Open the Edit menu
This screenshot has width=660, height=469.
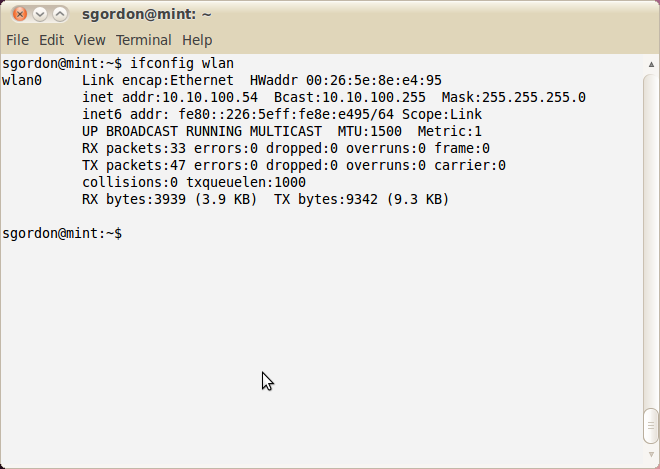tap(51, 40)
